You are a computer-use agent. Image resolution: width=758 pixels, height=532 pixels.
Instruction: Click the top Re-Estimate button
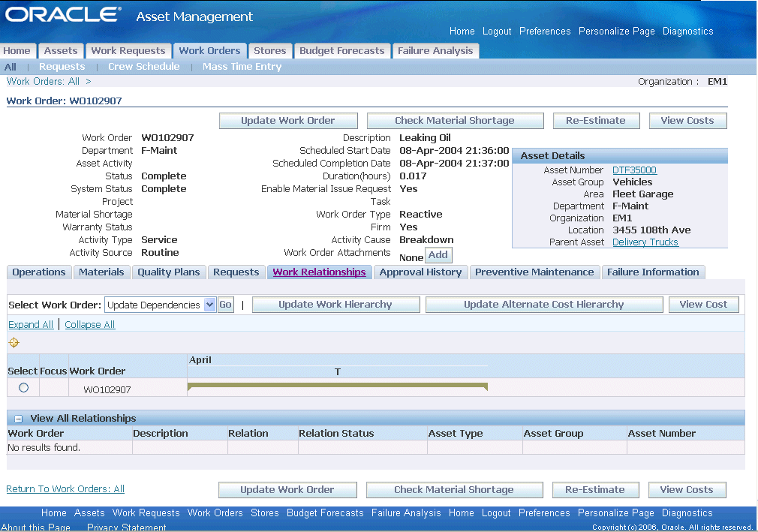tap(596, 121)
